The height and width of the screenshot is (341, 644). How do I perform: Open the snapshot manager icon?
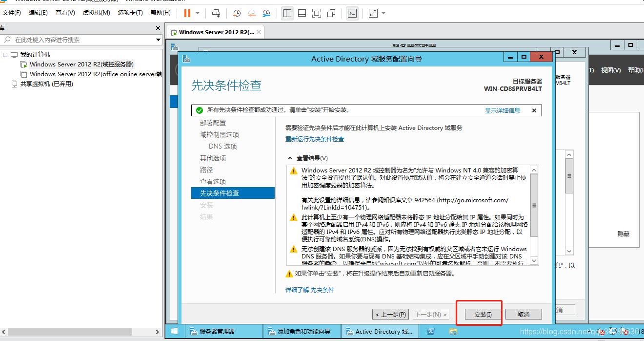tap(266, 13)
